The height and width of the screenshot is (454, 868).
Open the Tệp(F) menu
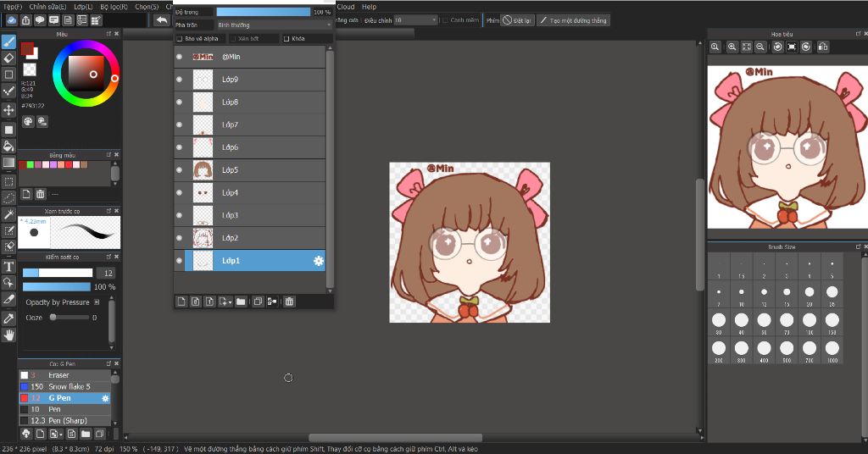coord(13,7)
